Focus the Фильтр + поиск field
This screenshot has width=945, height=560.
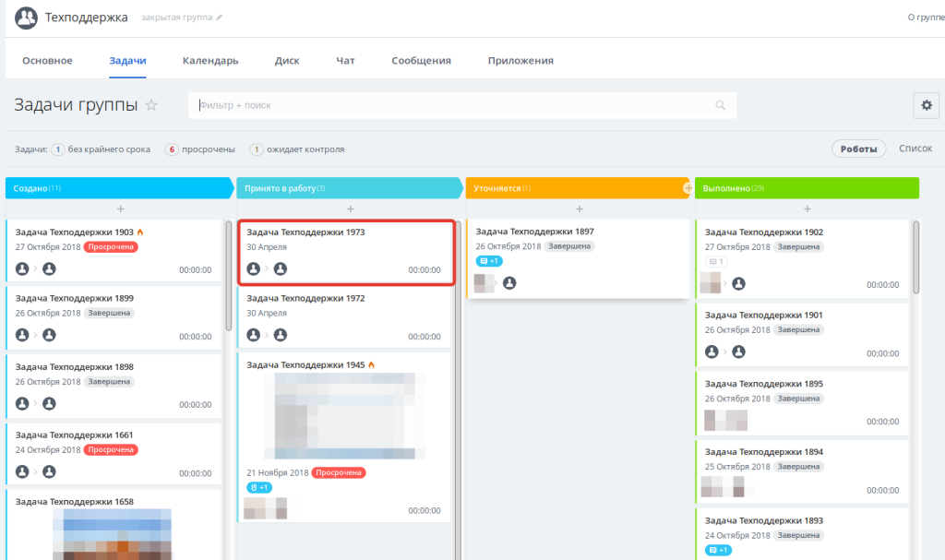pos(463,105)
